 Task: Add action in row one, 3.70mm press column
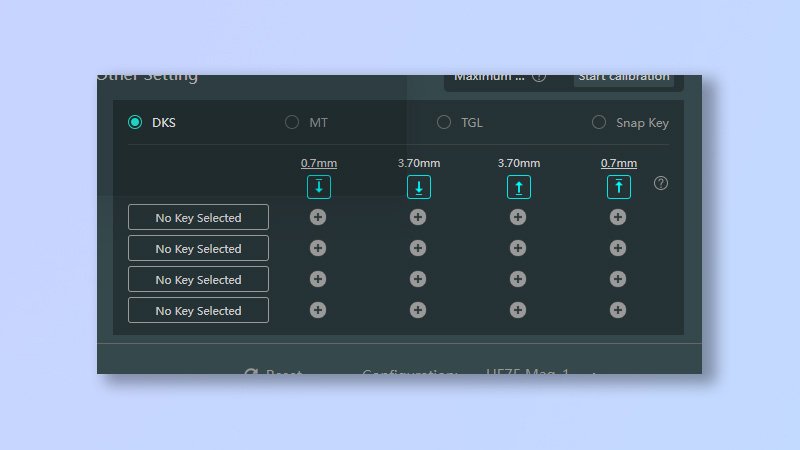(x=418, y=217)
